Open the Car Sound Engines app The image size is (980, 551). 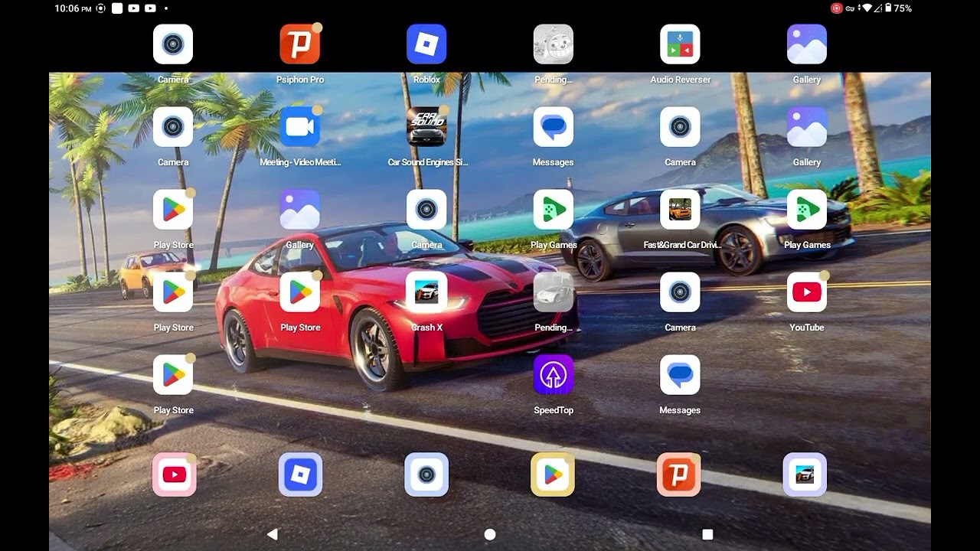(426, 127)
